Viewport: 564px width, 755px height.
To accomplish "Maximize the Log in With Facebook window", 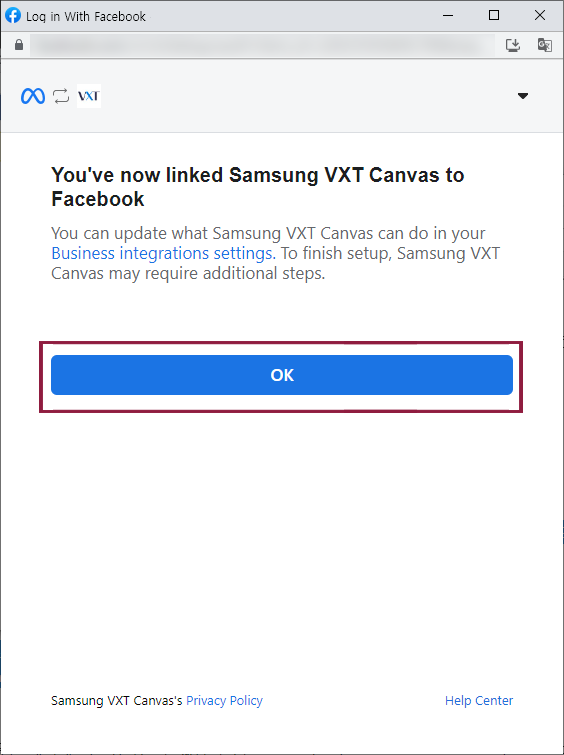I will [494, 15].
